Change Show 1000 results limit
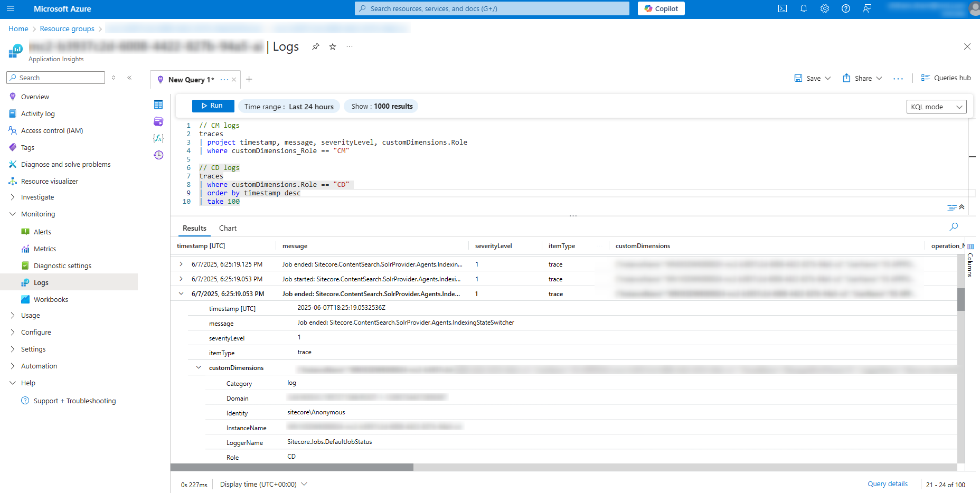Viewport: 980px width, 493px height. coord(382,106)
